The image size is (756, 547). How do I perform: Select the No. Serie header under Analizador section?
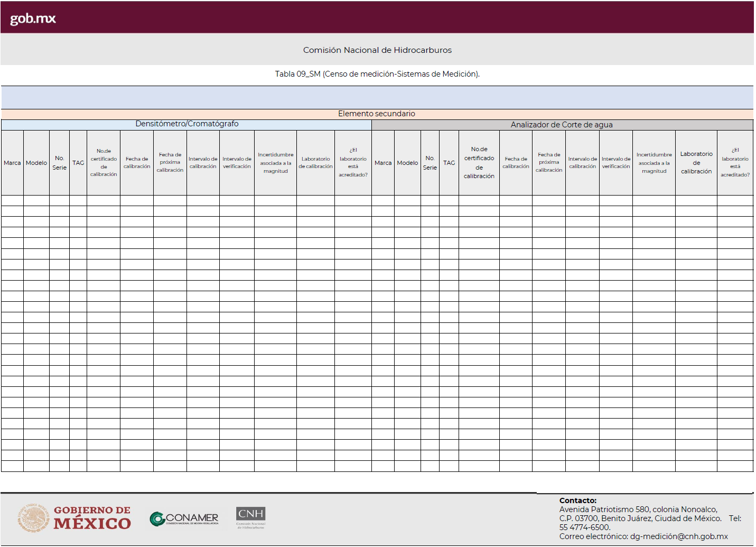430,163
